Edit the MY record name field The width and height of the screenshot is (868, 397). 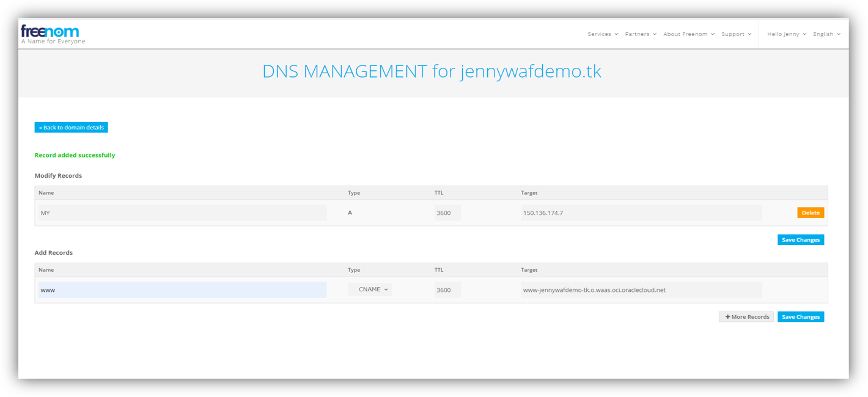coord(182,213)
